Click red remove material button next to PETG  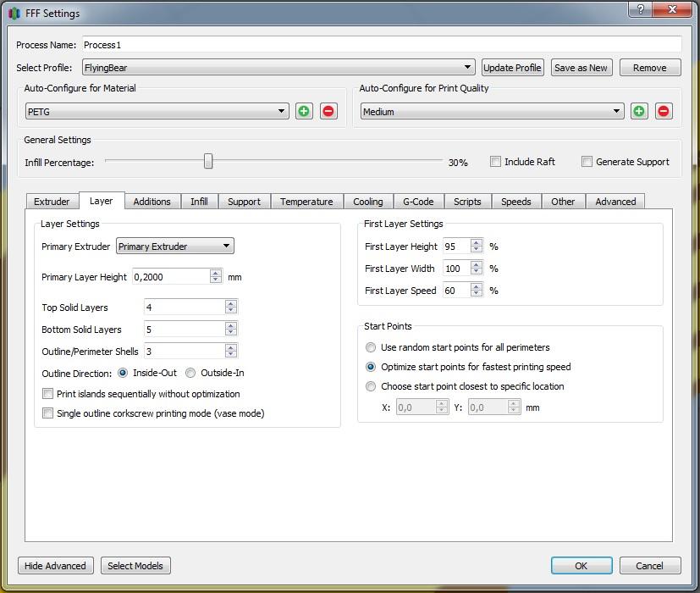[x=328, y=111]
